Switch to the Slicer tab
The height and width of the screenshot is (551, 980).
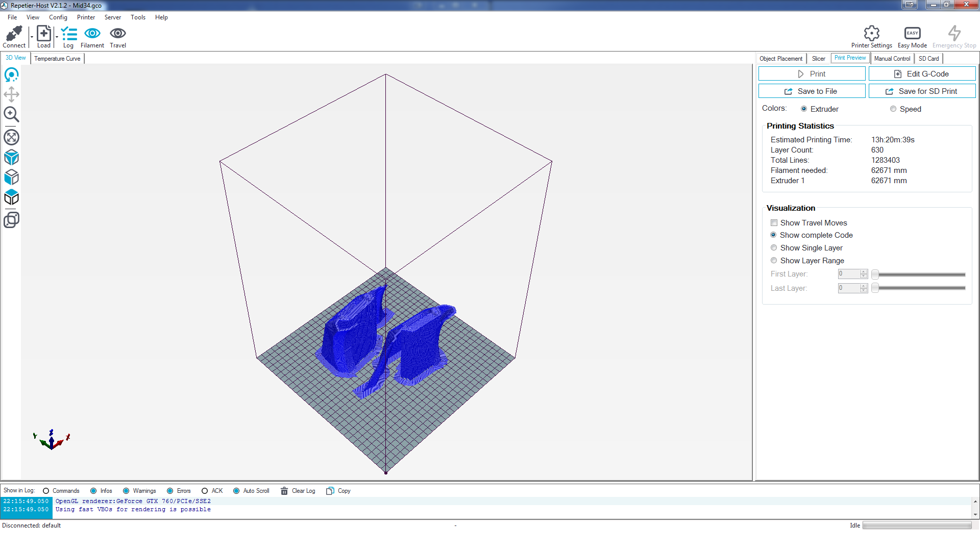pos(818,59)
